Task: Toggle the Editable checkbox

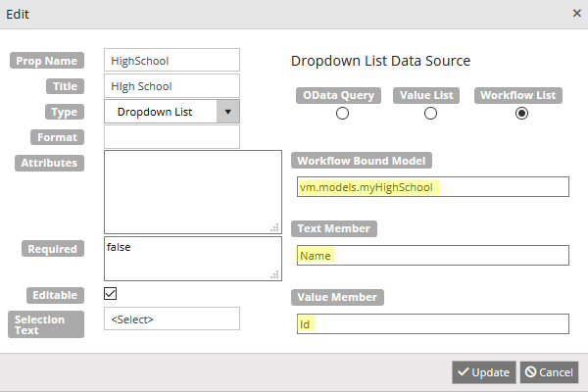Action: [x=111, y=293]
